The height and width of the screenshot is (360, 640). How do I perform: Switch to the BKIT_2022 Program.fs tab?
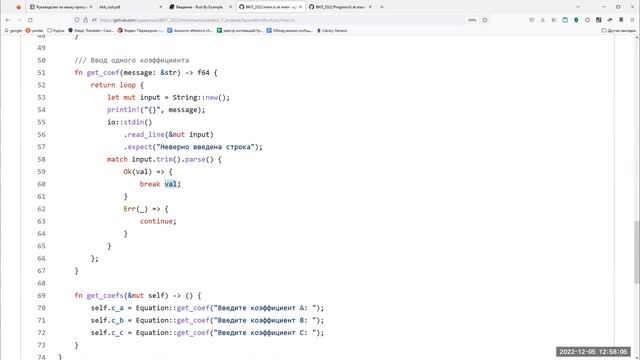pyautogui.click(x=340, y=7)
